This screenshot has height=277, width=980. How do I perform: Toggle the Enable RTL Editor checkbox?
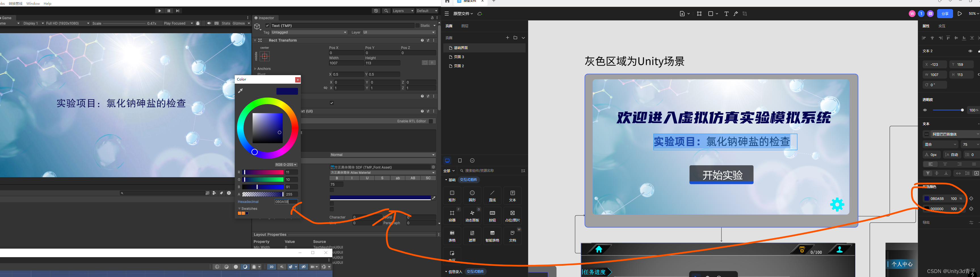click(431, 121)
